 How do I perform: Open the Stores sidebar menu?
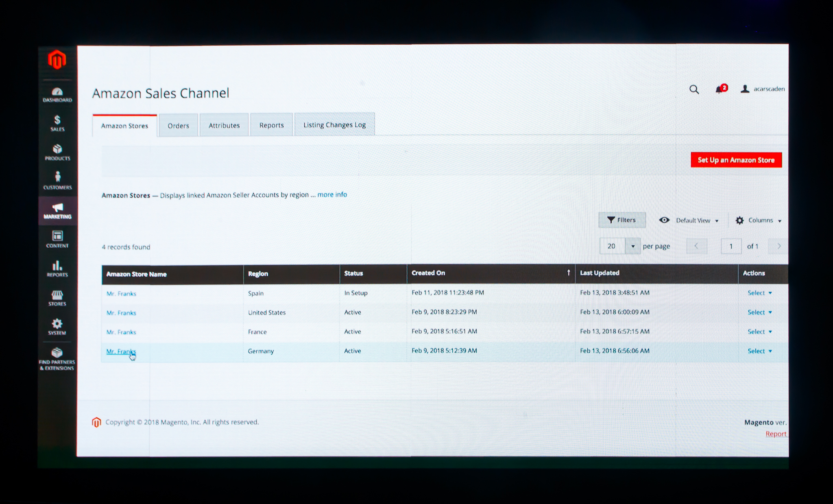point(57,298)
